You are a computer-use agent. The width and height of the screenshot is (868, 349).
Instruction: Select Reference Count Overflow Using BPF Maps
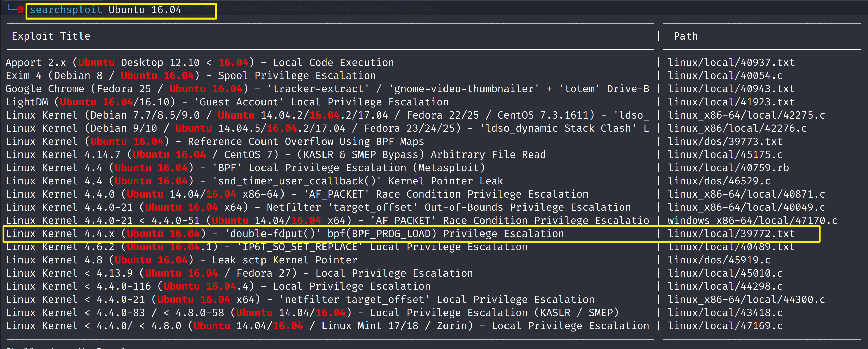(x=215, y=141)
